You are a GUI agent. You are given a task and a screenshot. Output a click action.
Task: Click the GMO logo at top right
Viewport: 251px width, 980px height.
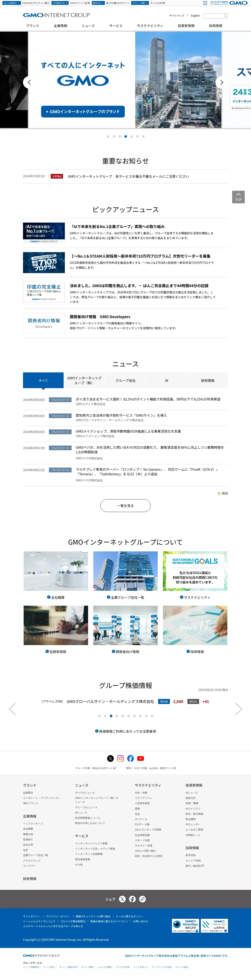click(238, 3)
